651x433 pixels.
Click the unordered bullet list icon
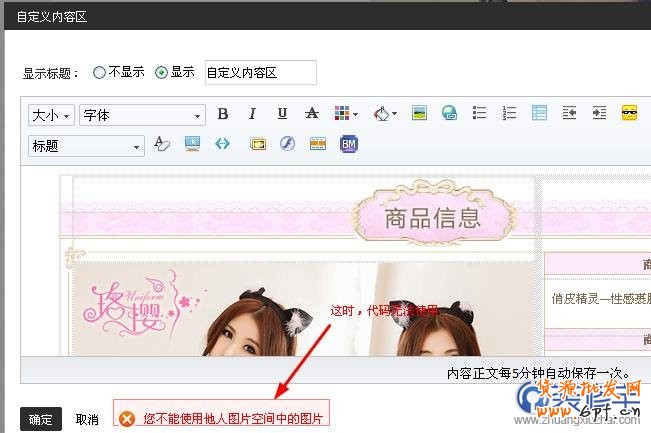[x=479, y=114]
